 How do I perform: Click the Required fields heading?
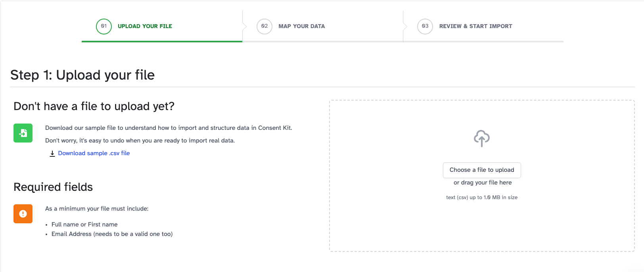53,187
